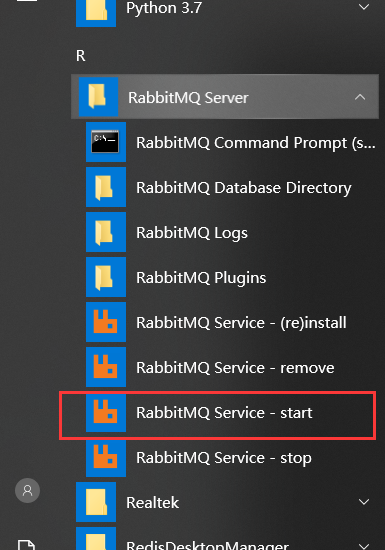Image resolution: width=385 pixels, height=550 pixels.
Task: Open the user account icon in sidebar
Action: [x=27, y=490]
